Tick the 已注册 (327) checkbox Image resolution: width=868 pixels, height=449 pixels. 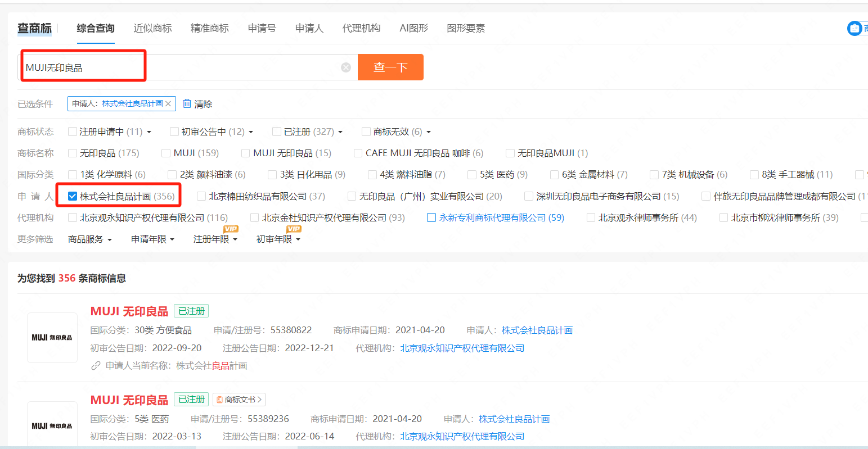pos(276,131)
